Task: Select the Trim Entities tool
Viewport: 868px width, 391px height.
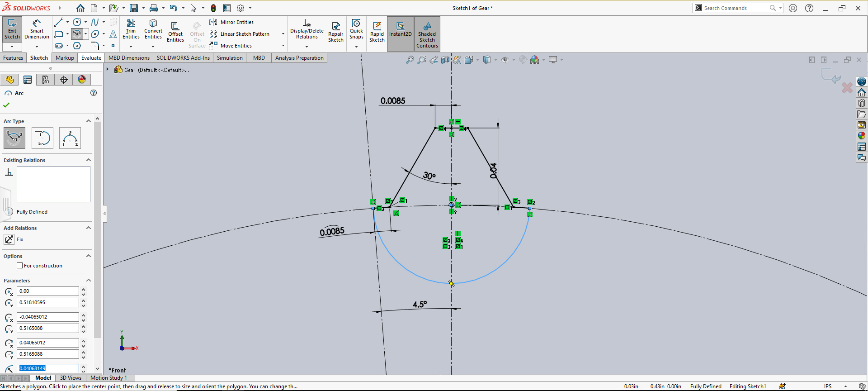Action: click(x=131, y=29)
